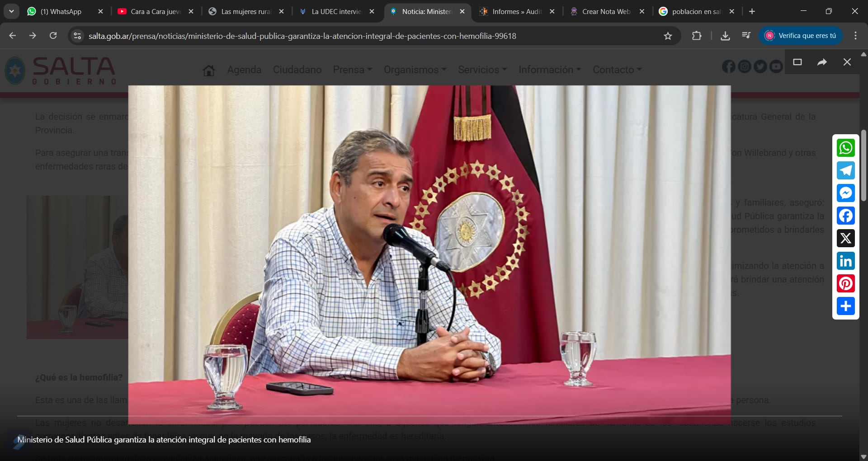Toggle lightbox fullscreen mode
The width and height of the screenshot is (868, 461).
tap(797, 62)
